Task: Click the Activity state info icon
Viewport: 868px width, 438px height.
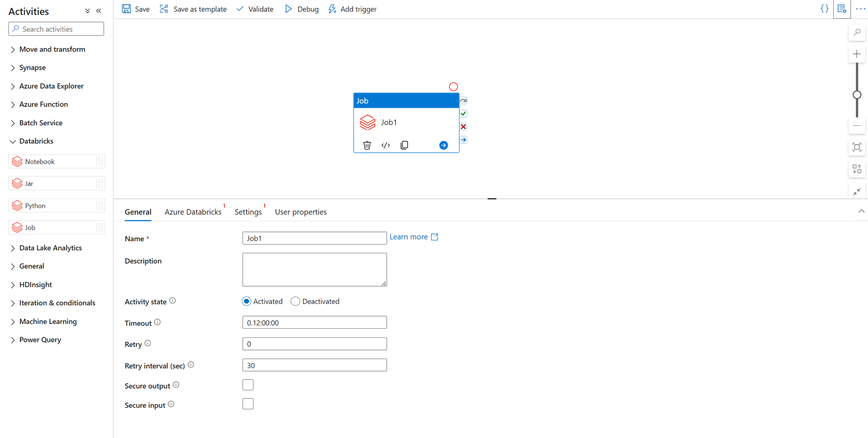Action: [173, 301]
